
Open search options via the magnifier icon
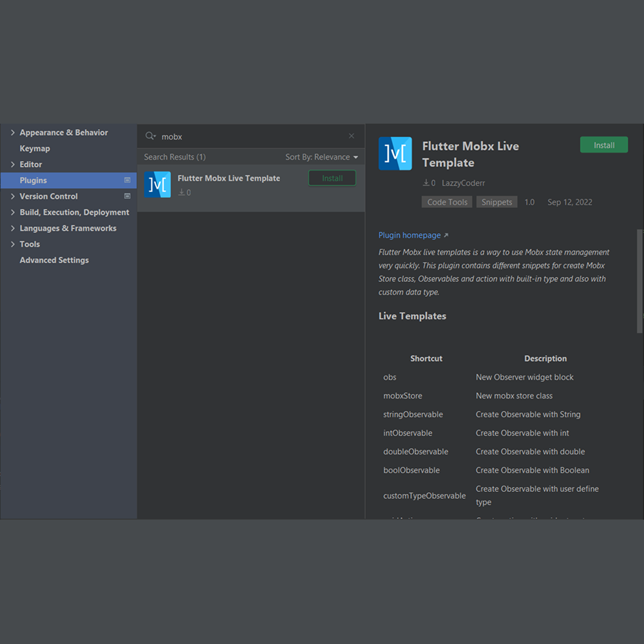click(x=148, y=136)
